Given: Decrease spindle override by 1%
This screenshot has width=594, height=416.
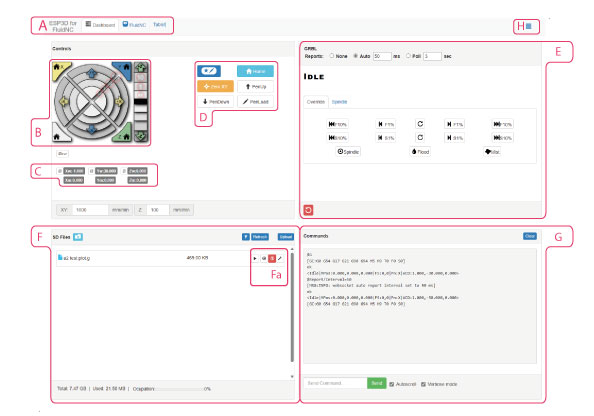Looking at the screenshot, I should point(386,138).
